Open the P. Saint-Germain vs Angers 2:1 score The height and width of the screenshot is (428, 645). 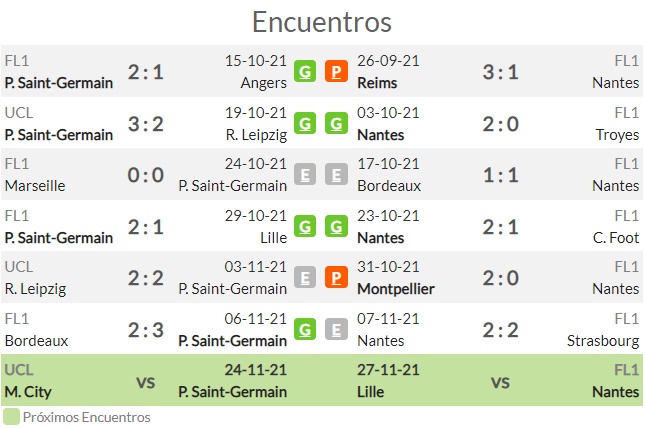click(x=146, y=72)
